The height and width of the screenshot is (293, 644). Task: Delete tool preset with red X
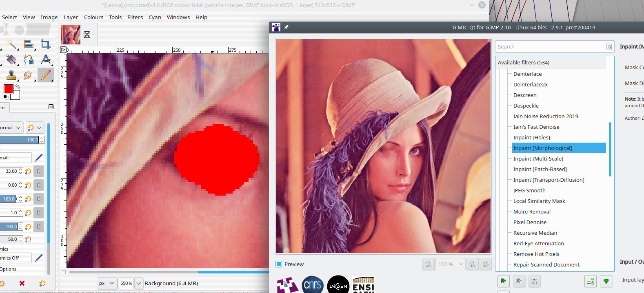(22, 283)
